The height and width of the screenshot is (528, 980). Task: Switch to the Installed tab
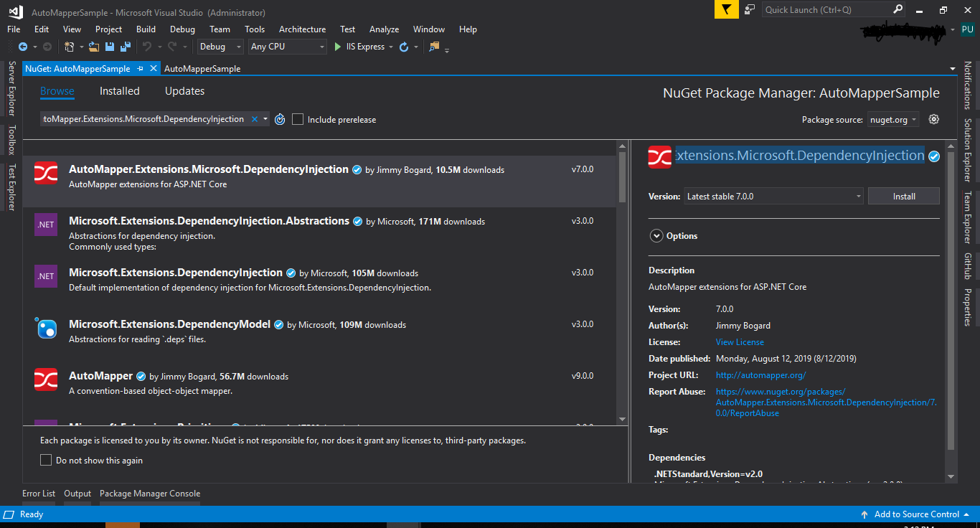tap(120, 91)
